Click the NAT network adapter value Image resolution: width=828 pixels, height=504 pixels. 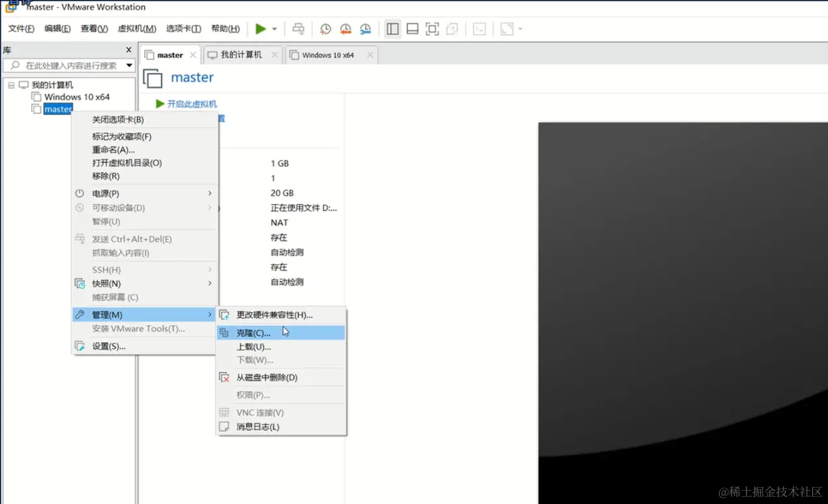280,222
